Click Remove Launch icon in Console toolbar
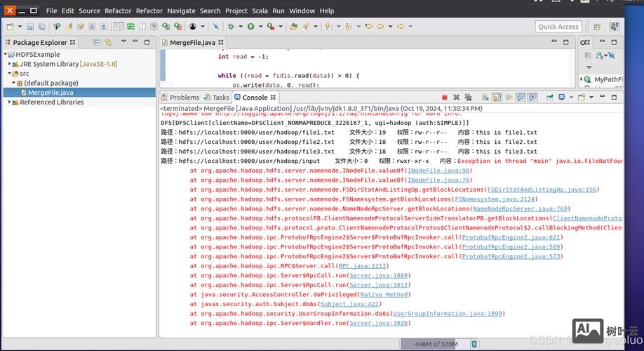Viewport: 644px width, 351px height. pyautogui.click(x=457, y=98)
